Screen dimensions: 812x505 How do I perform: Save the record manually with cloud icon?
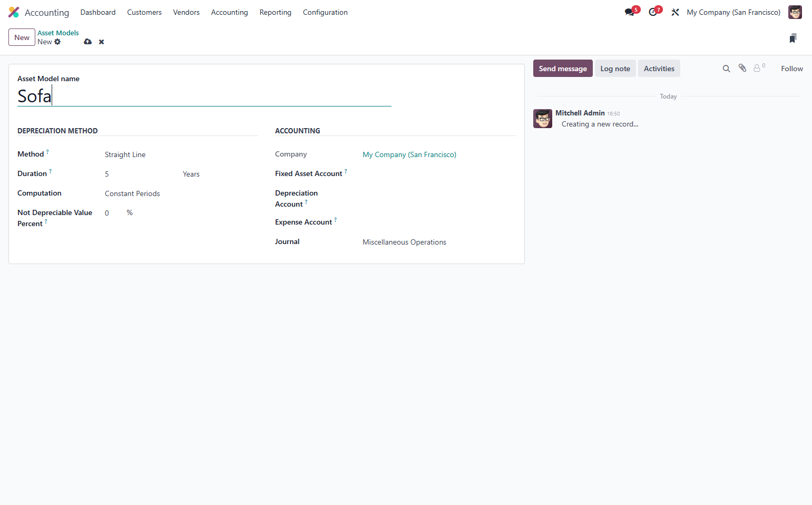(87, 42)
